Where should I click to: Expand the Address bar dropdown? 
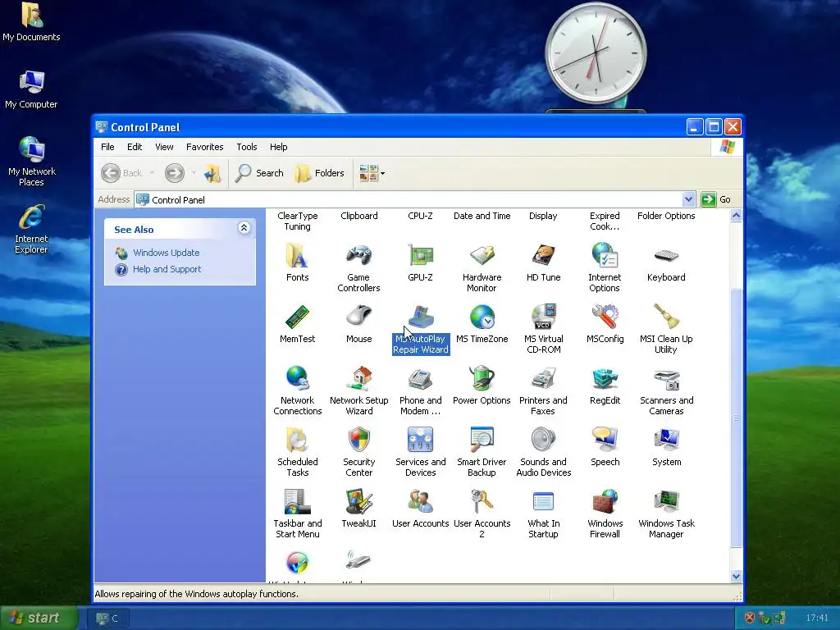[x=688, y=200]
